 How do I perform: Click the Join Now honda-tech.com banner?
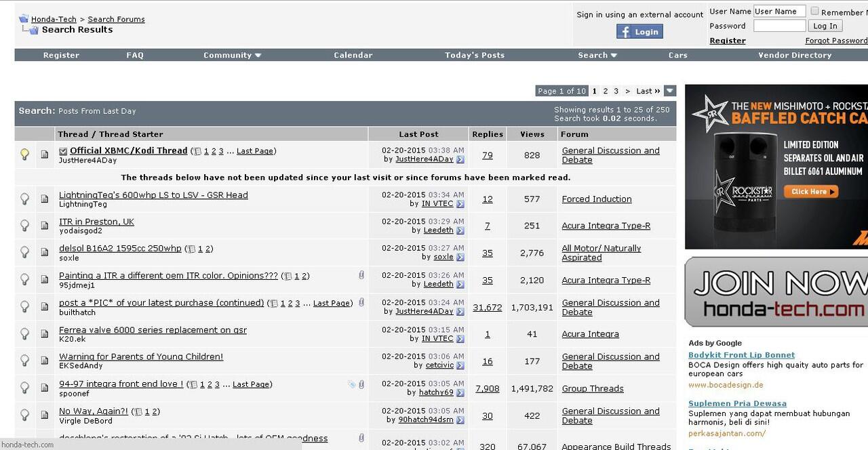(x=776, y=291)
